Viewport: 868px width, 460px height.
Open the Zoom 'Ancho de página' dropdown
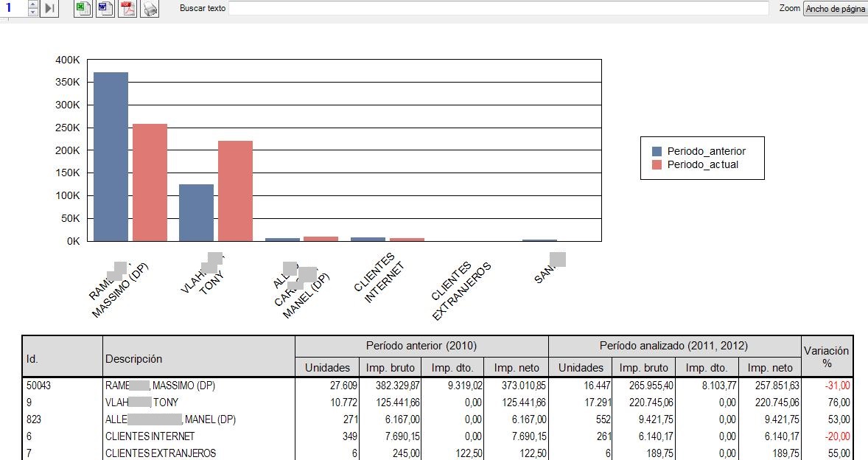835,9
